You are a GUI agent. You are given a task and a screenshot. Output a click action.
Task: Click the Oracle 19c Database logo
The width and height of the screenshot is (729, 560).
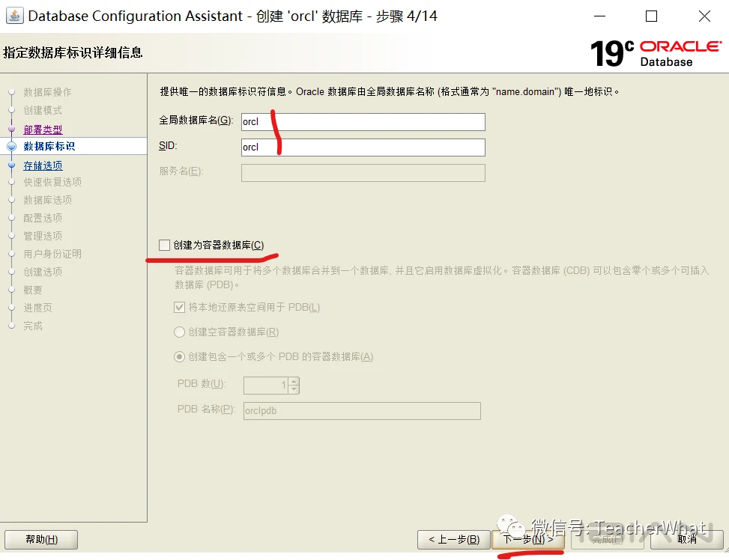[x=656, y=53]
